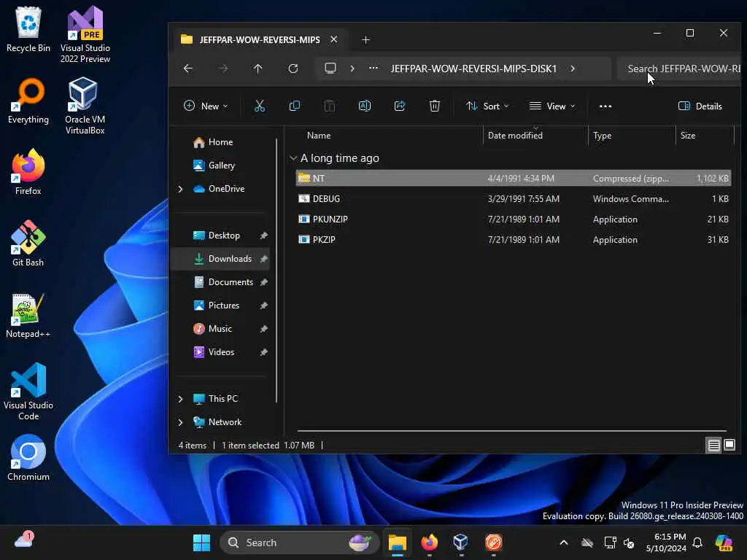Image resolution: width=747 pixels, height=560 pixels.
Task: Sort by the Size column header
Action: click(x=705, y=136)
